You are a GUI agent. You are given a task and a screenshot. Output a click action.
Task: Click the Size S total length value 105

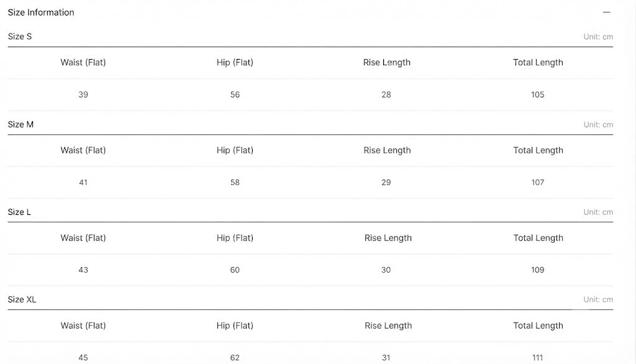(x=537, y=94)
